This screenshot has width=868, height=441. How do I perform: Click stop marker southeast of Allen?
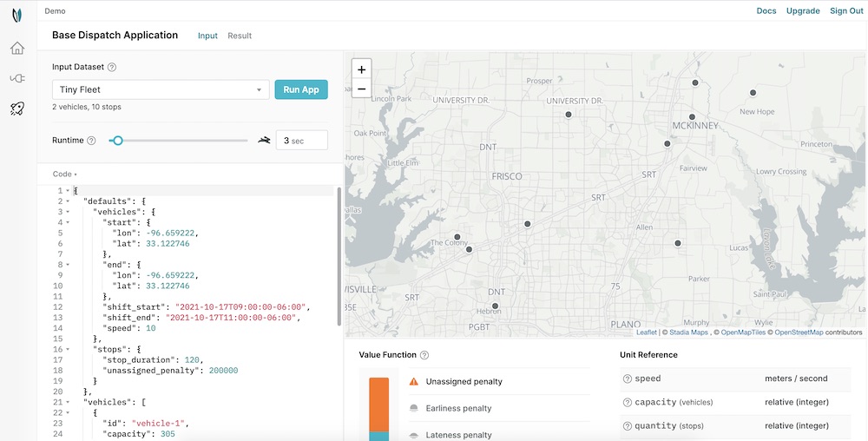[x=678, y=243]
